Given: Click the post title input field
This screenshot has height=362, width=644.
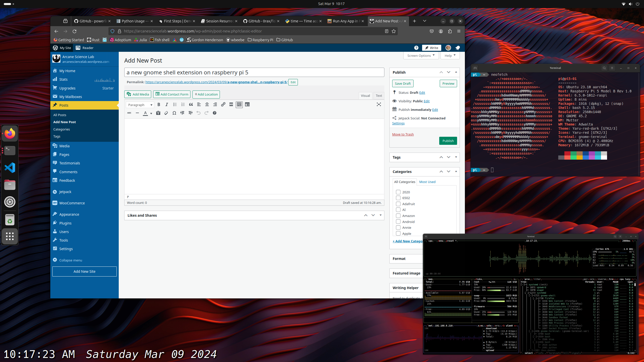Looking at the screenshot, I should (254, 72).
